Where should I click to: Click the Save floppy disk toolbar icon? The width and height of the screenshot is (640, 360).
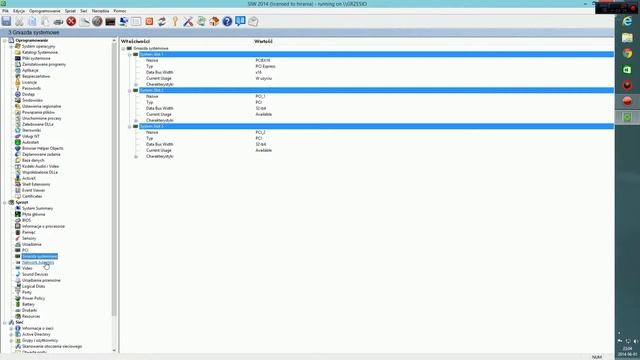(x=6, y=21)
